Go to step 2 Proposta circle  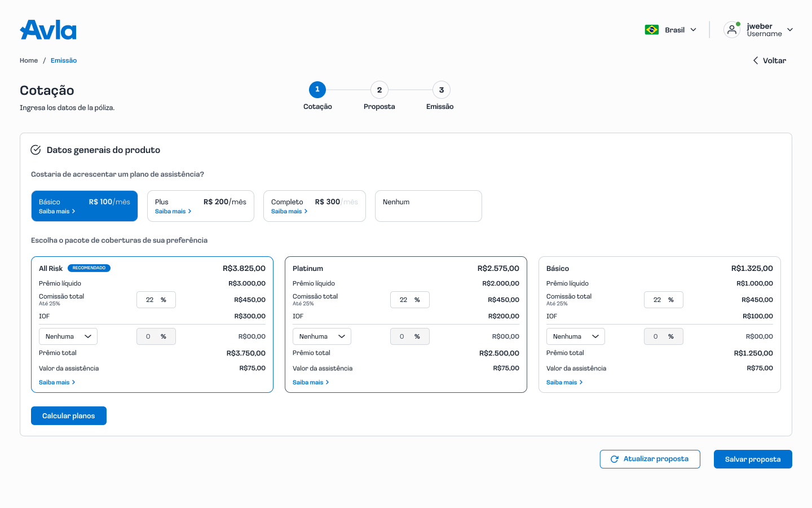point(379,90)
